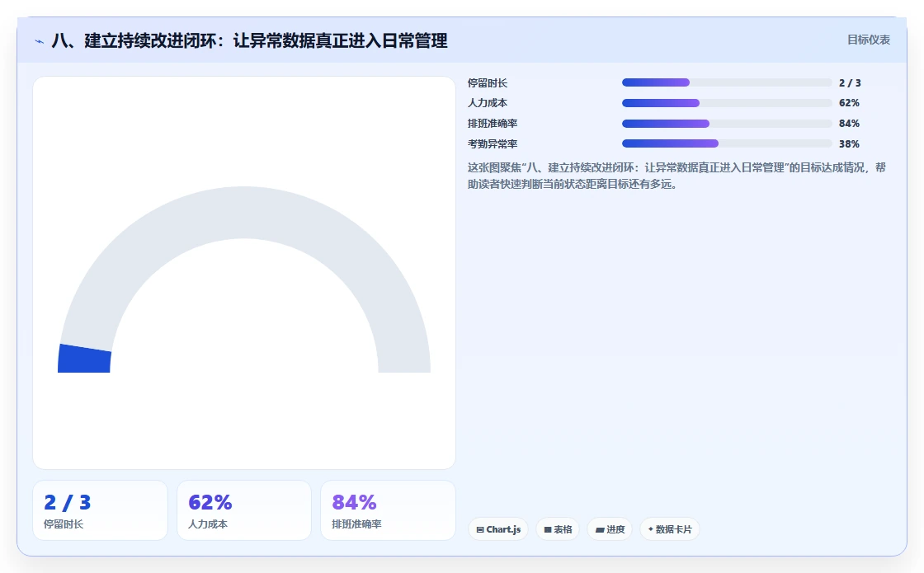Click the Chart.js tag
The width and height of the screenshot is (924, 573).
[x=498, y=529]
